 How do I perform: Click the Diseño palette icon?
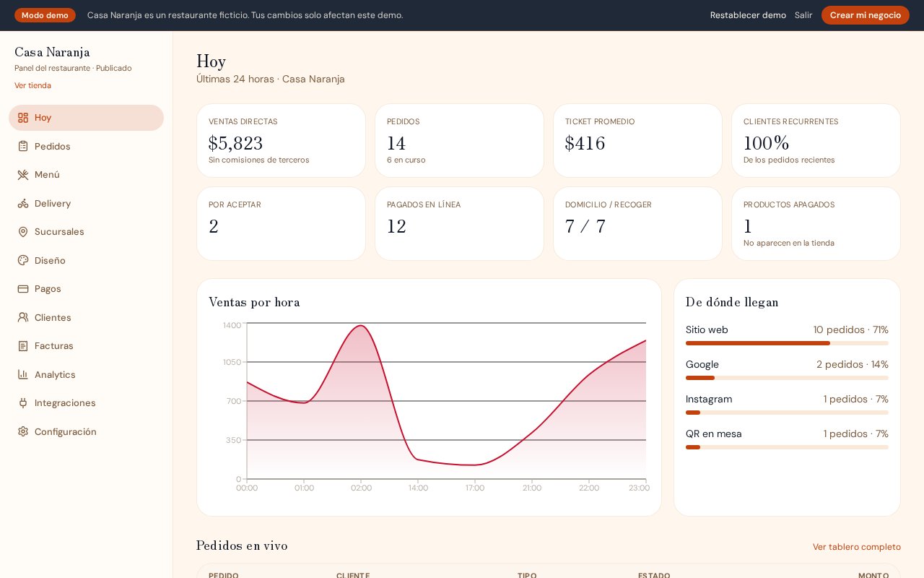pyautogui.click(x=23, y=260)
